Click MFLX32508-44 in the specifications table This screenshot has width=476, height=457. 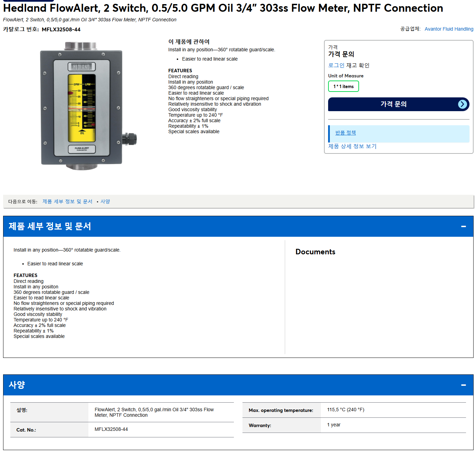(x=111, y=429)
